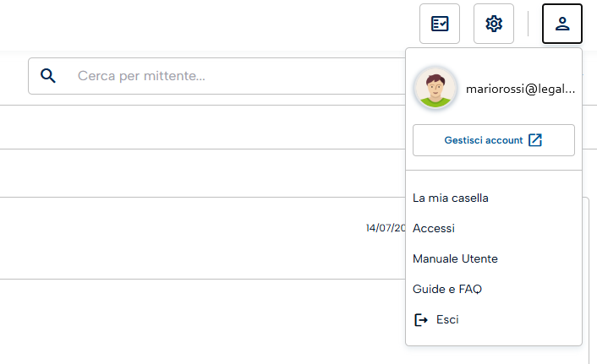Click the external link icon on Gestisci account

pos(535,140)
